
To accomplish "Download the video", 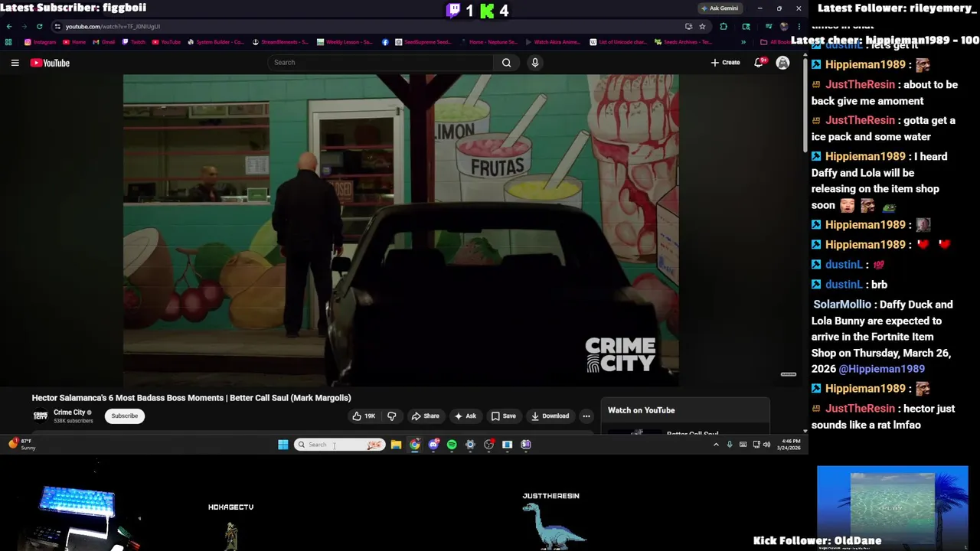I will click(550, 416).
